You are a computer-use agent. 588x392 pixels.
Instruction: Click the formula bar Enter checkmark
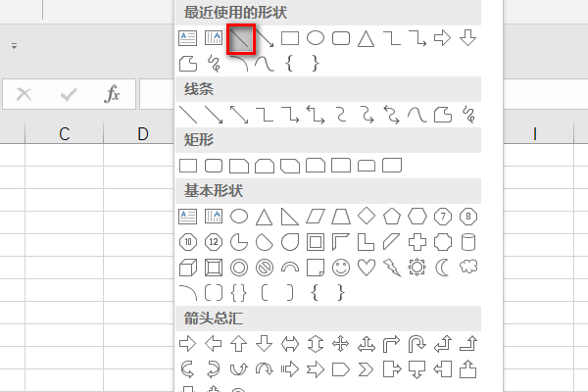point(69,94)
